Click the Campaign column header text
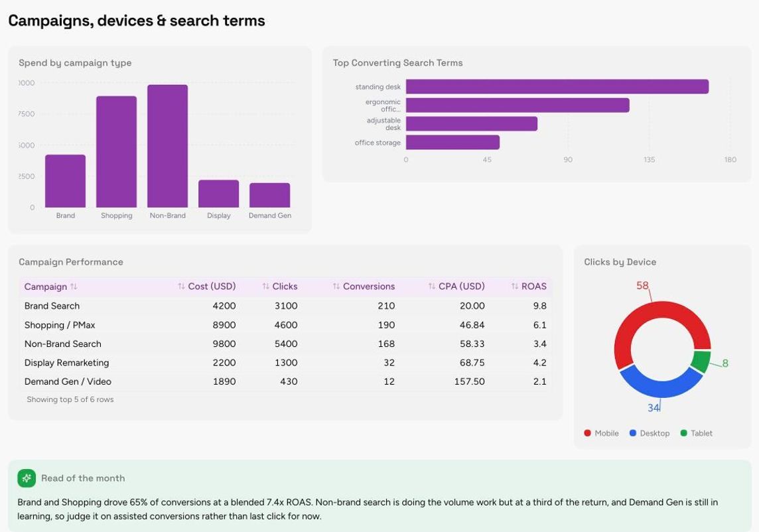Screen dimensions: 759x532 (x=46, y=287)
